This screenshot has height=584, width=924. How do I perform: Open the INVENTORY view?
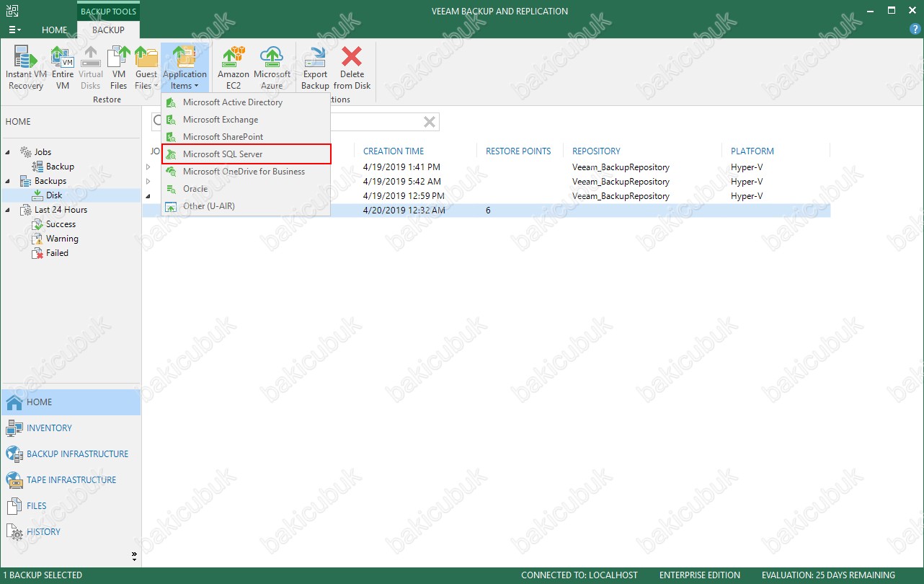[x=71, y=428]
